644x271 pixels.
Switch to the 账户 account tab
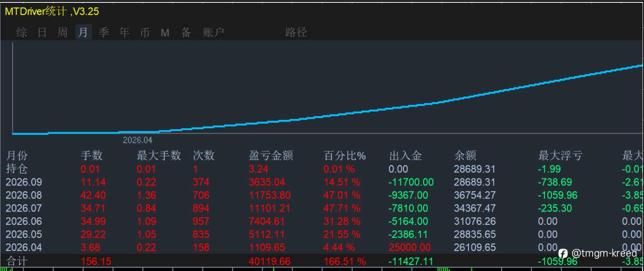coord(213,33)
